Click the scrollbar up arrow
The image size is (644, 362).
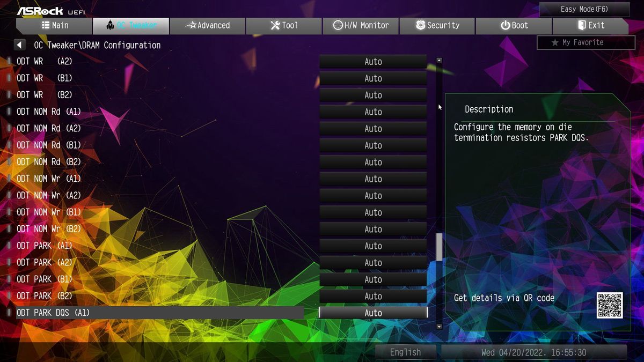[x=439, y=60]
